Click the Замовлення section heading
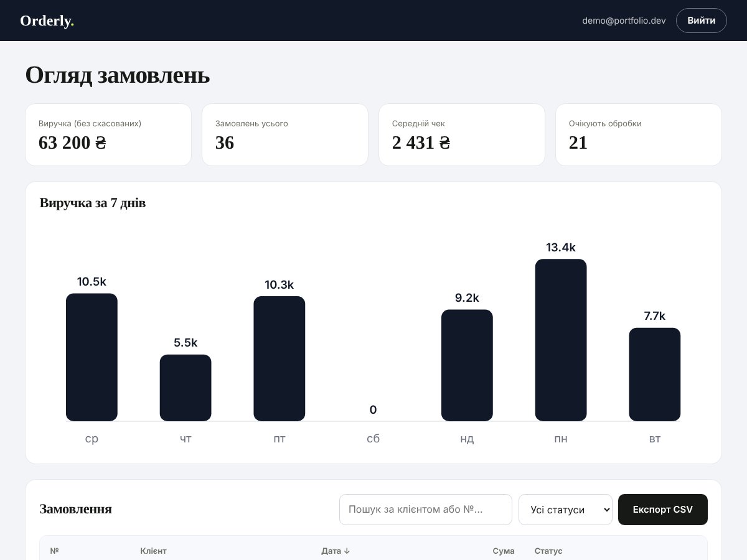The height and width of the screenshot is (560, 747). [75, 509]
